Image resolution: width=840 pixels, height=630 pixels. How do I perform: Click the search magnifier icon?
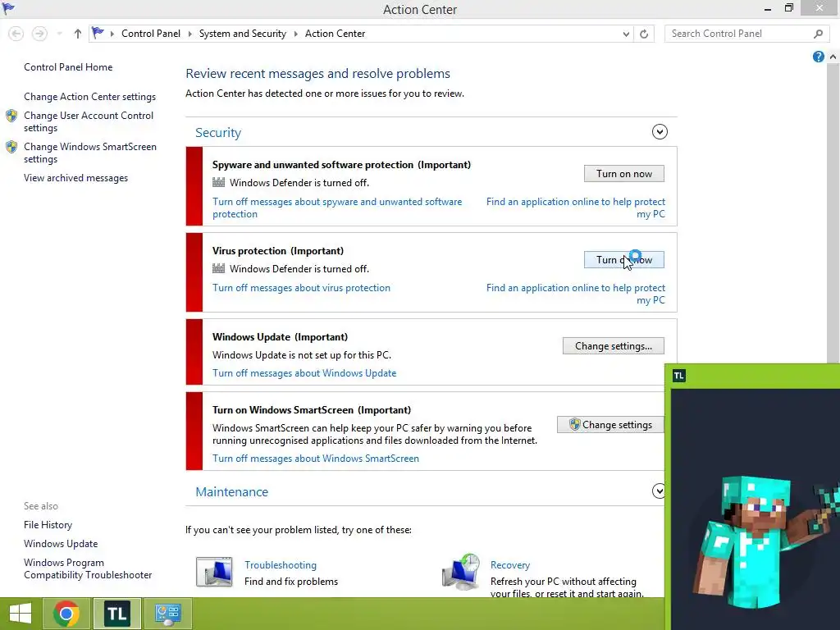(818, 34)
